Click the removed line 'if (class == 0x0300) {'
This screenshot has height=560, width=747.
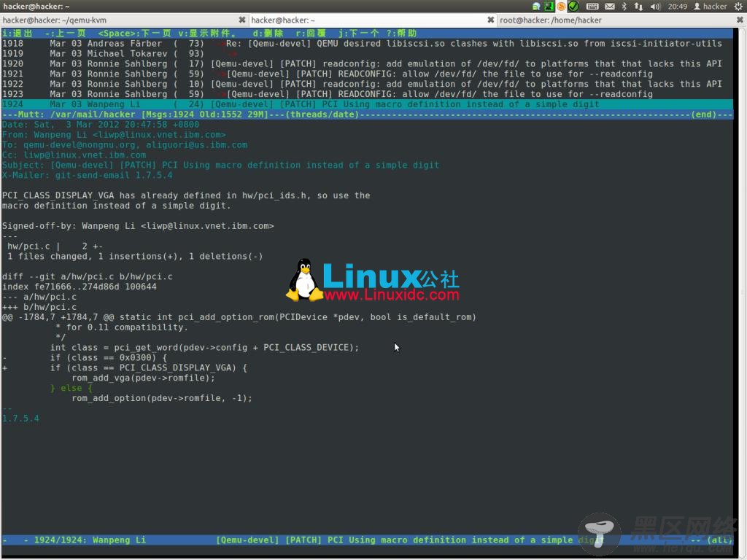pos(85,357)
